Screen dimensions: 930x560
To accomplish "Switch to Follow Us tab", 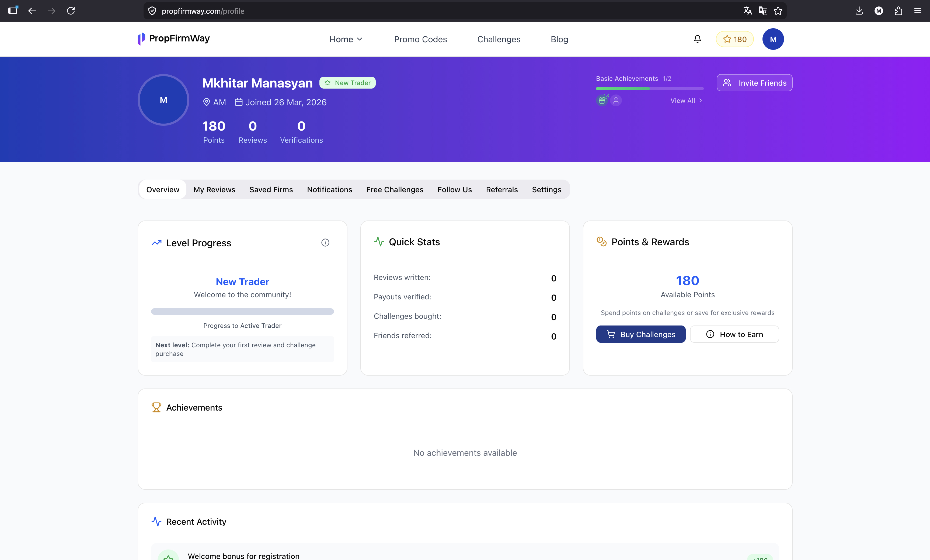I will (454, 190).
